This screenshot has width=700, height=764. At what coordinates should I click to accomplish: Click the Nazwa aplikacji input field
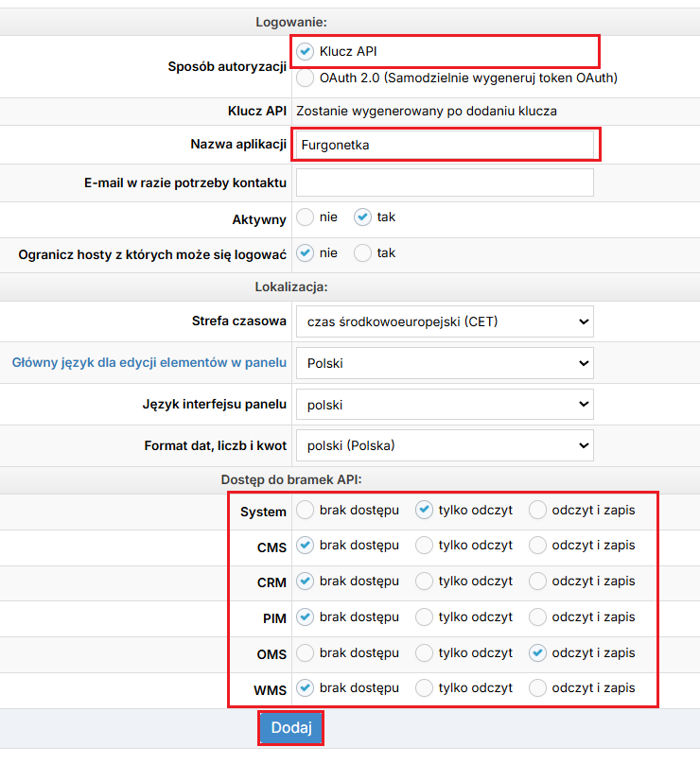pyautogui.click(x=445, y=146)
